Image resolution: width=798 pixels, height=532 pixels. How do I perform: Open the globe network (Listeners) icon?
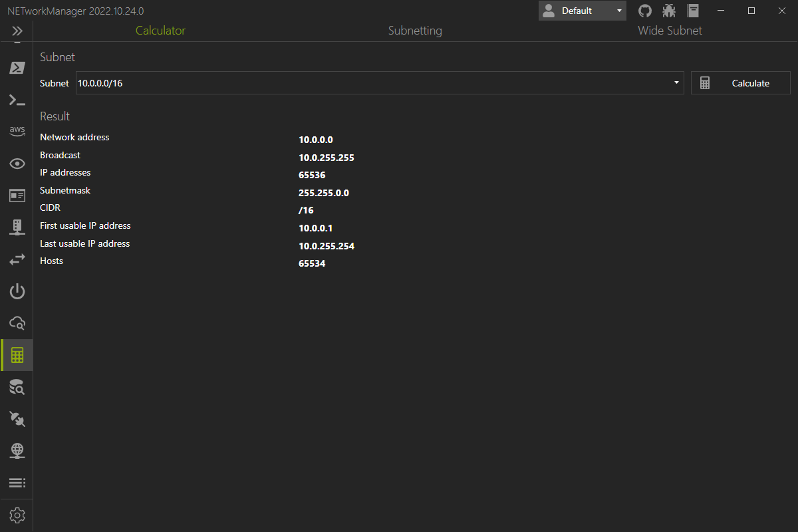pos(17,451)
